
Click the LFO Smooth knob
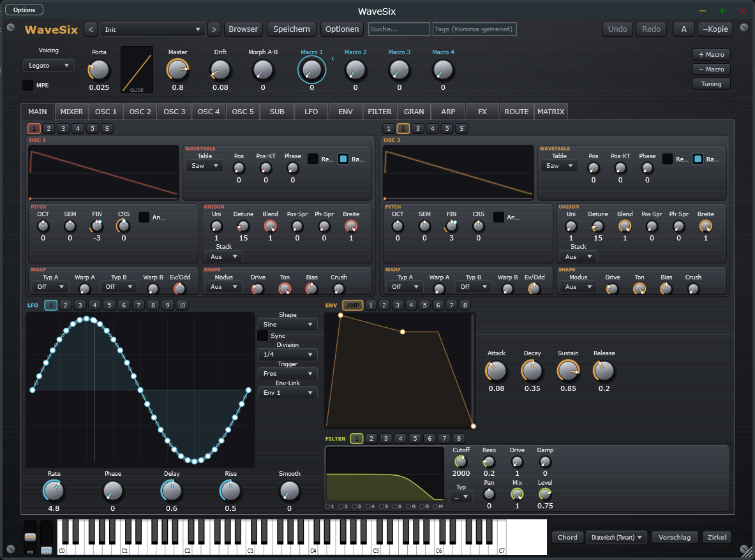point(289,490)
